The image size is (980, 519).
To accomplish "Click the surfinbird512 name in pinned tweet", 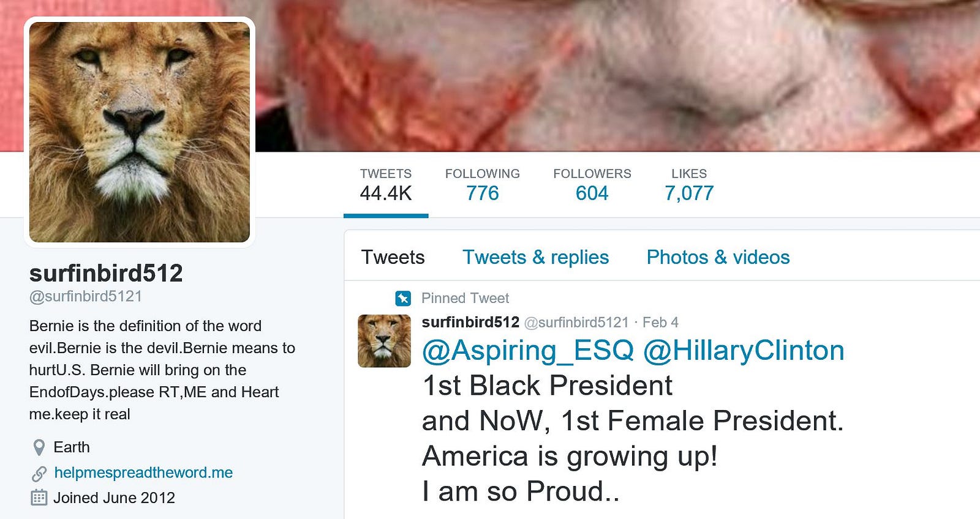I will pyautogui.click(x=470, y=323).
